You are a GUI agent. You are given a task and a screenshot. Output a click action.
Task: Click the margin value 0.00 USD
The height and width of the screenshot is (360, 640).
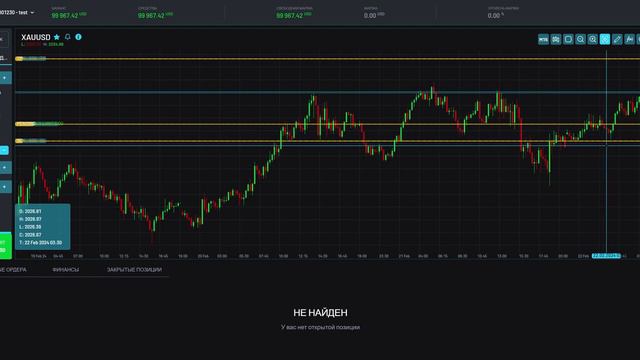coord(374,16)
